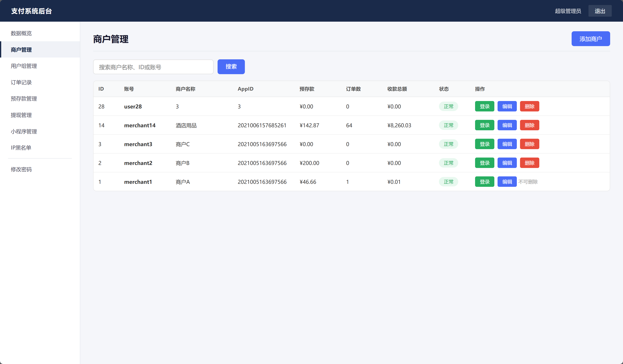Click account name merchant14
Image resolution: width=623 pixels, height=364 pixels.
pyautogui.click(x=140, y=125)
